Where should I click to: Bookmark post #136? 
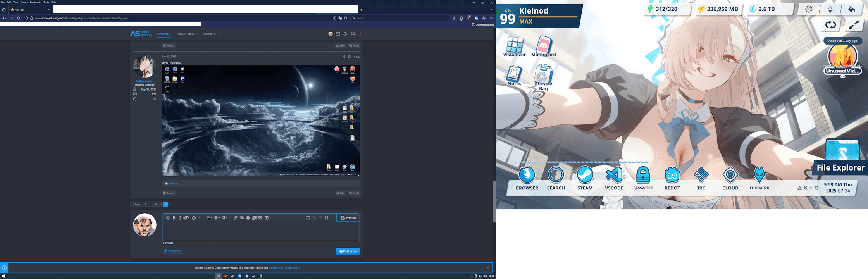click(349, 57)
